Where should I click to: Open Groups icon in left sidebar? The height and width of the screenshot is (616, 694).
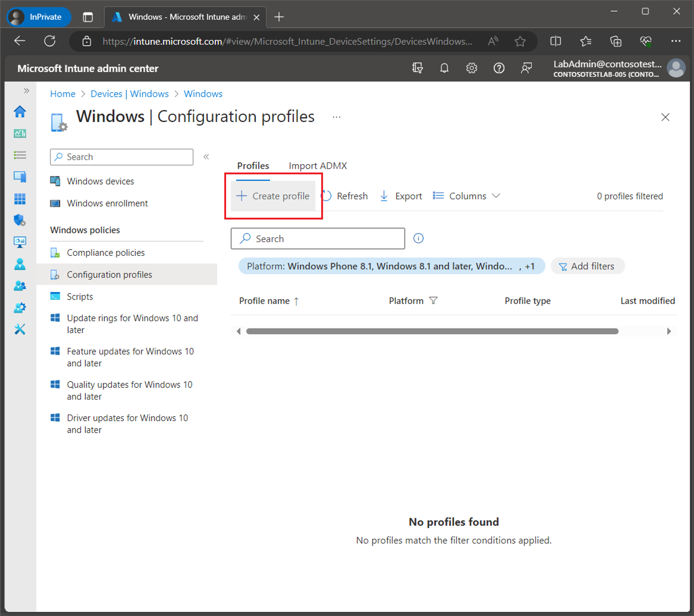pyautogui.click(x=20, y=286)
